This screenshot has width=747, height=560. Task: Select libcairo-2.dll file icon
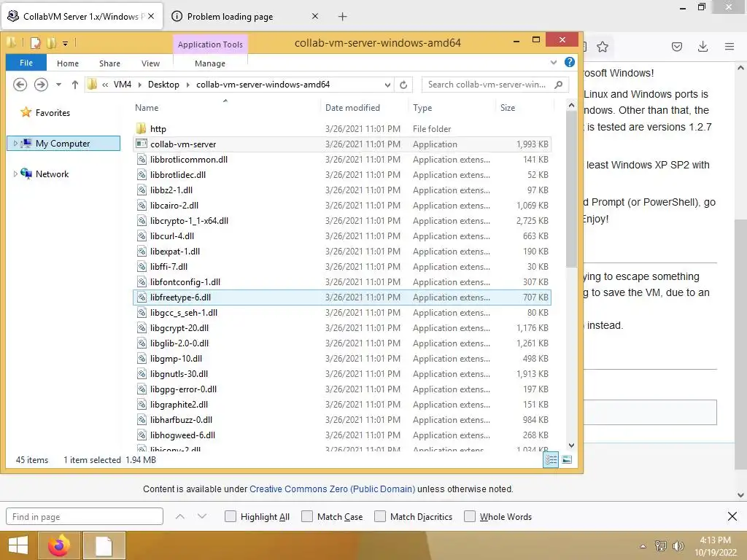(142, 205)
